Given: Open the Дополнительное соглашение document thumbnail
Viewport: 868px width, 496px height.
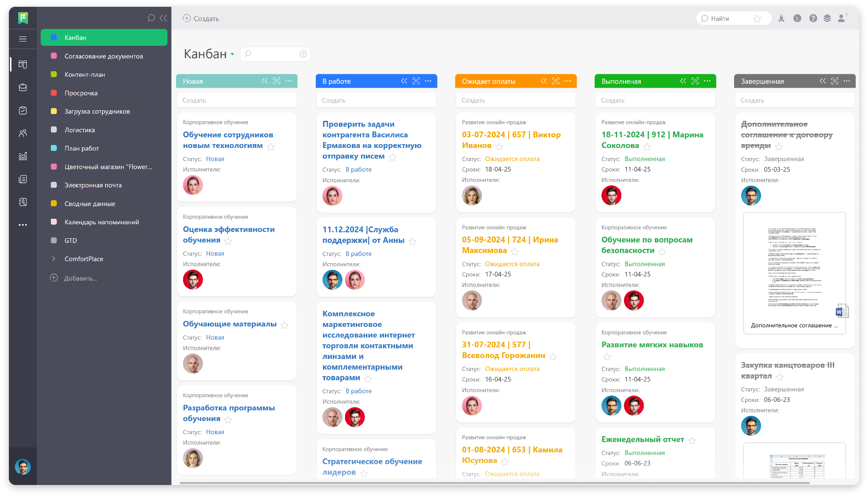Looking at the screenshot, I should pos(795,273).
